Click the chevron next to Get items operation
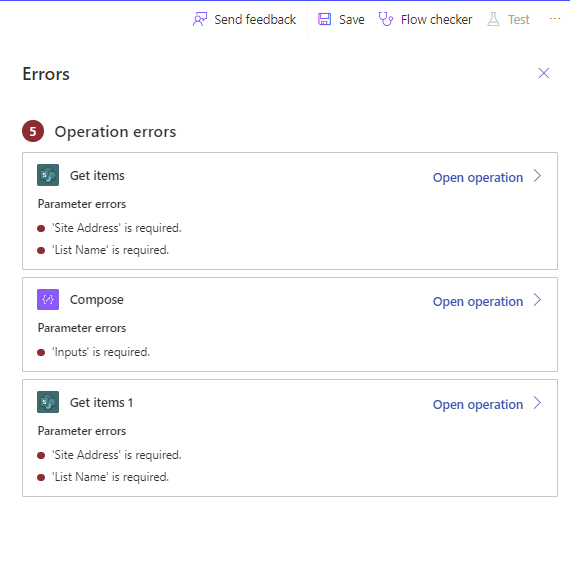 pos(537,176)
